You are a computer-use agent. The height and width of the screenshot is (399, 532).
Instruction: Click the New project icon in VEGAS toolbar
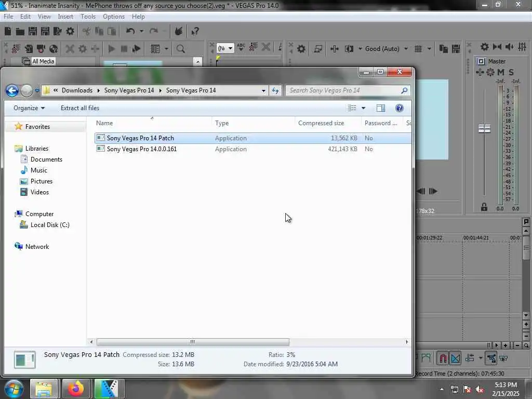click(x=7, y=31)
